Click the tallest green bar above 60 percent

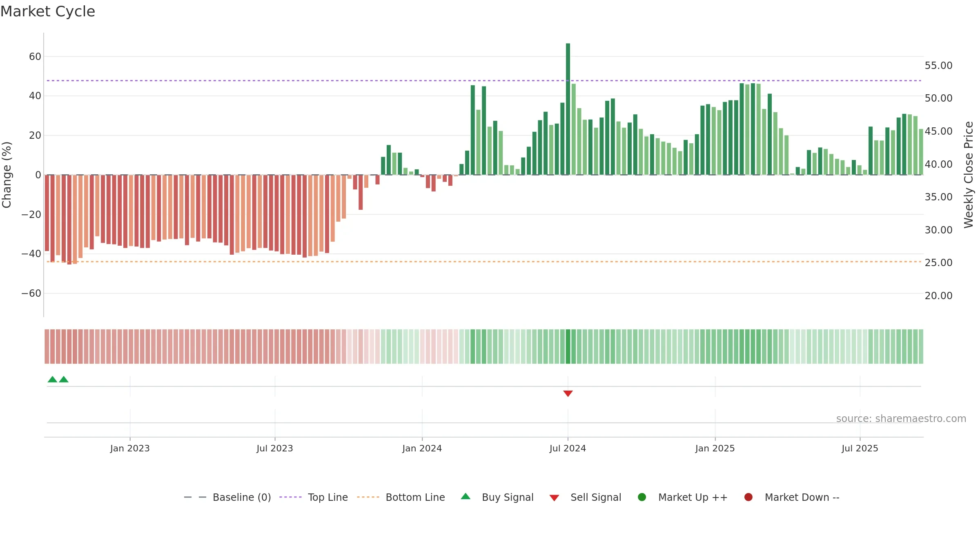pyautogui.click(x=568, y=109)
